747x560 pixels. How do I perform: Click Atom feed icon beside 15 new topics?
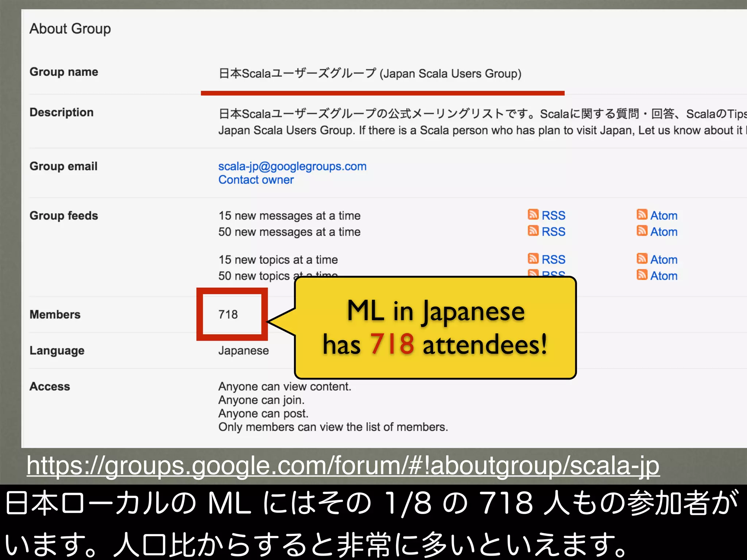tap(642, 258)
